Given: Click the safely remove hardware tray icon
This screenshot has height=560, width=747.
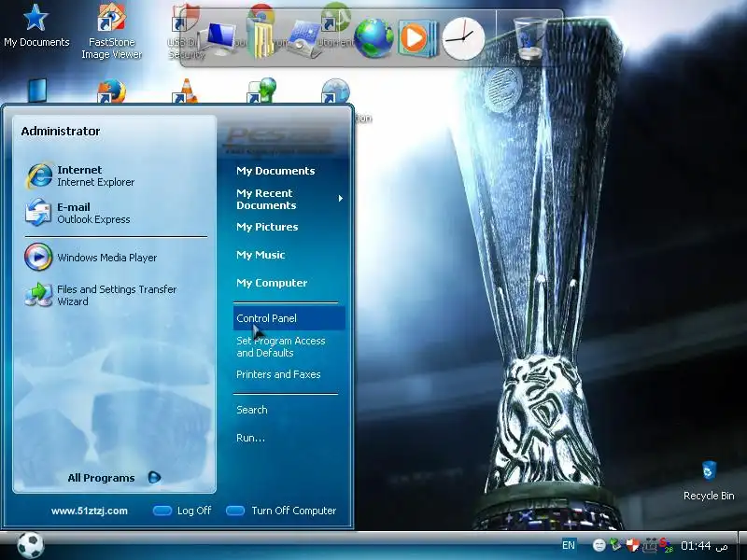Looking at the screenshot, I should pos(616,545).
